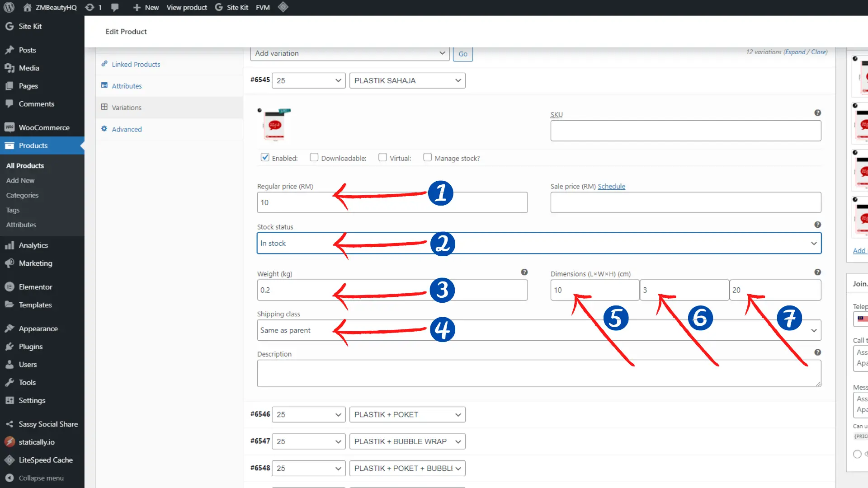Open Settings menu
868x488 pixels.
coord(42,400)
